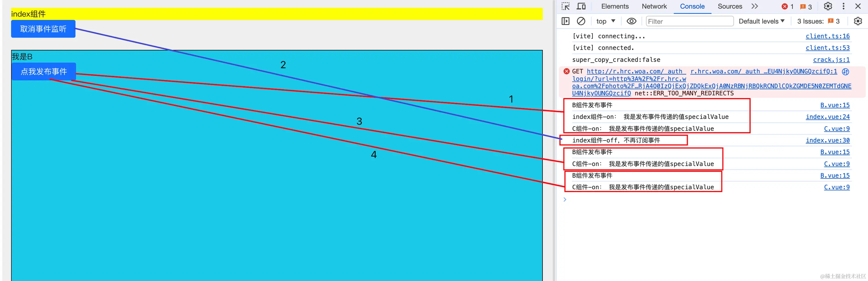
Task: Show the console sidebar icon
Action: click(x=565, y=21)
